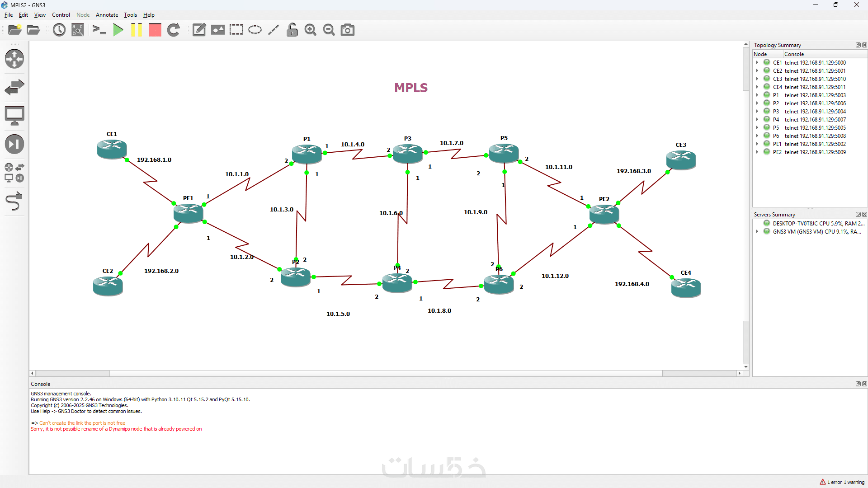Viewport: 868px width, 488px height.
Task: Click the horizontal canvas scrollbar
Action: coord(386,373)
